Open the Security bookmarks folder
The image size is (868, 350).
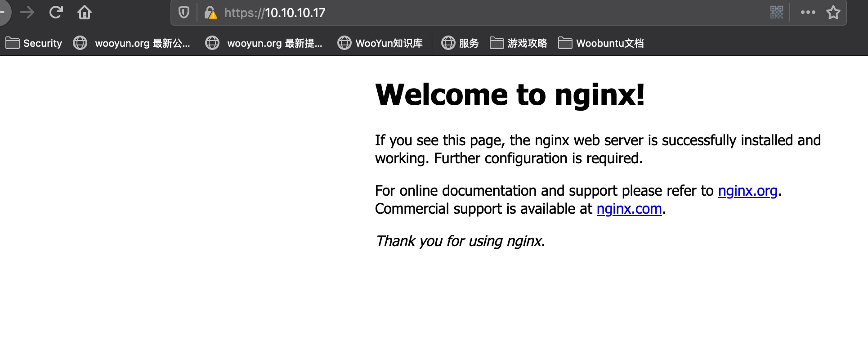click(34, 43)
